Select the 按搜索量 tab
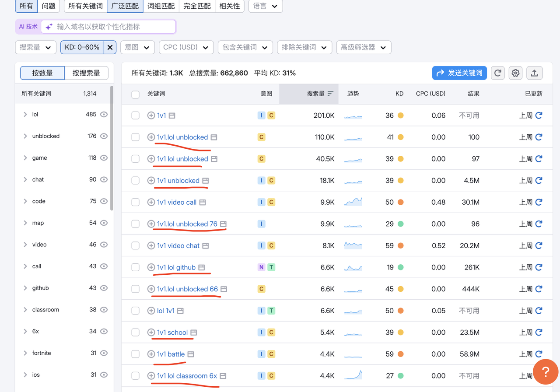The image size is (560, 392). pyautogui.click(x=86, y=73)
